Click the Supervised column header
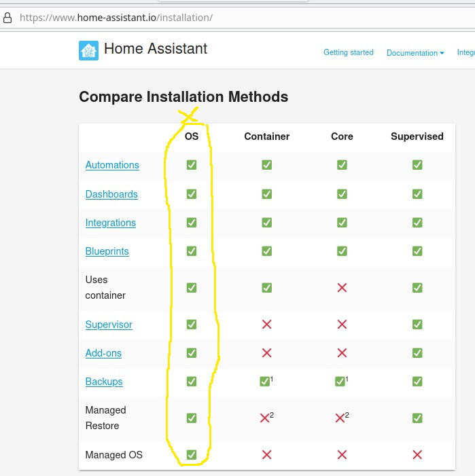475x476 pixels. (x=417, y=136)
